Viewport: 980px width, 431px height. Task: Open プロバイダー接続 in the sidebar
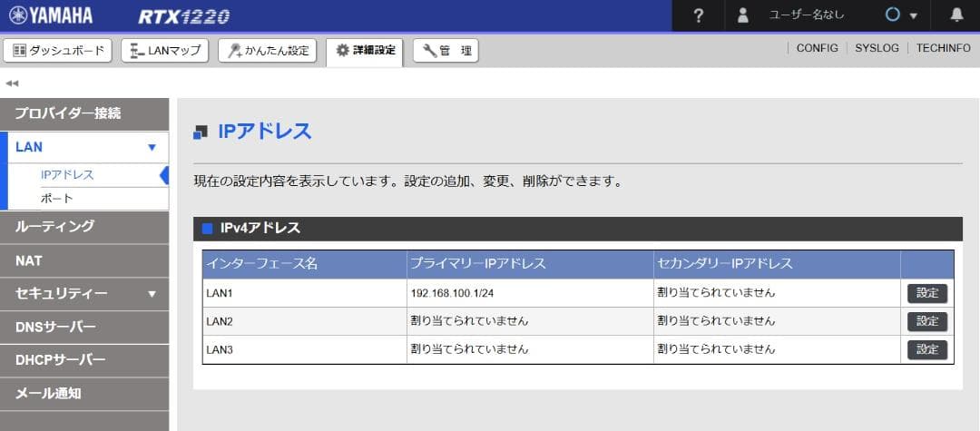pos(84,113)
